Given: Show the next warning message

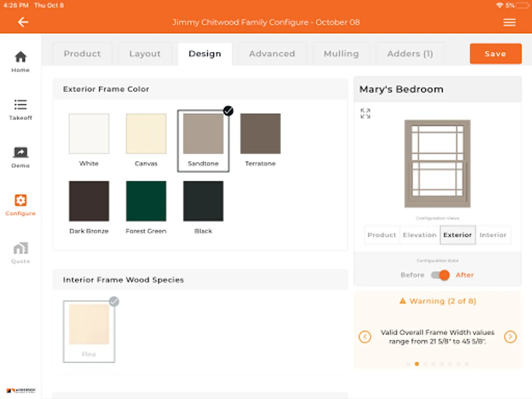Looking at the screenshot, I should click(510, 337).
